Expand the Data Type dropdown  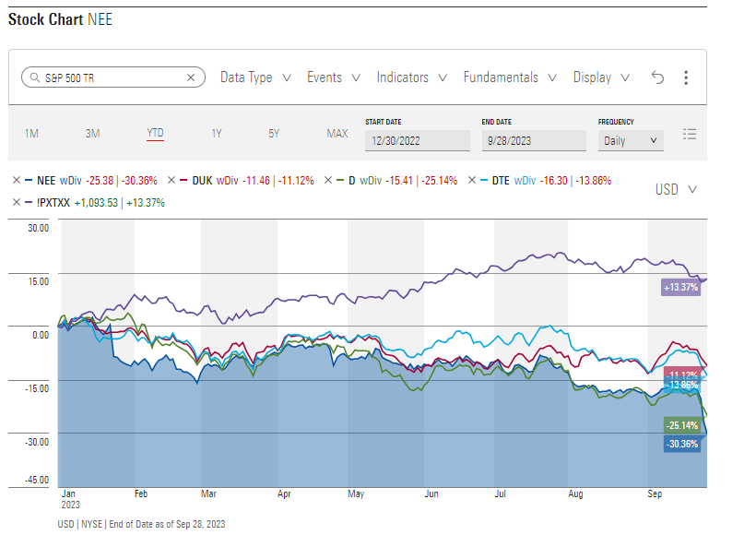(255, 77)
